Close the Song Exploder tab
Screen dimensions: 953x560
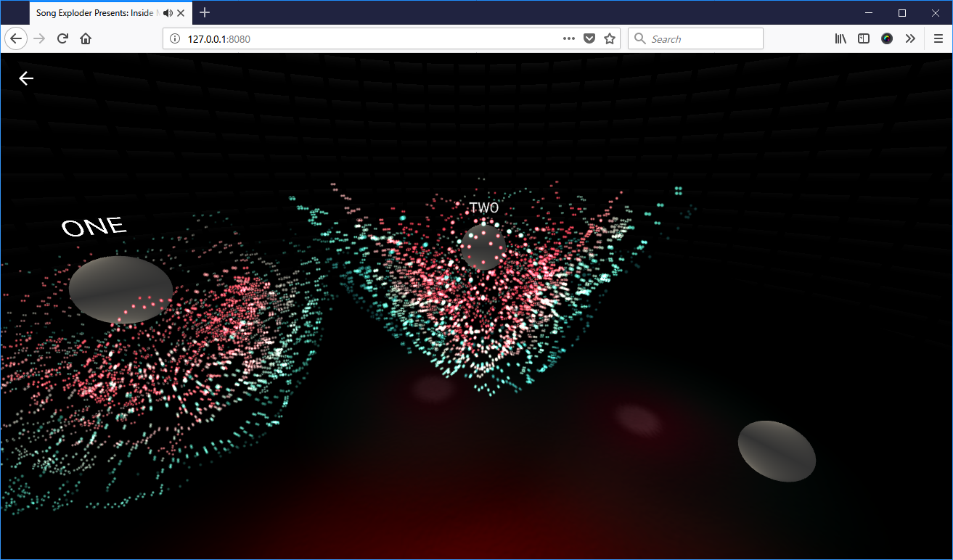pyautogui.click(x=181, y=13)
